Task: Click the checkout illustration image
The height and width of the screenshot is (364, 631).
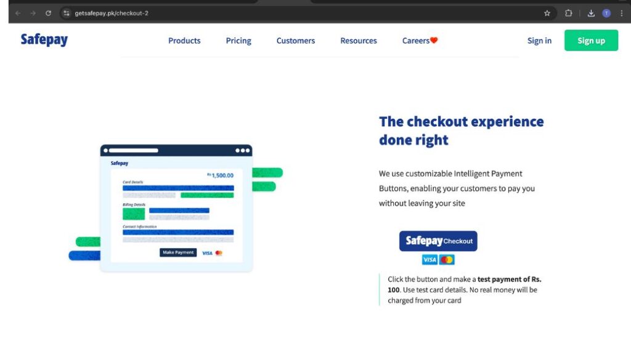Action: (x=176, y=208)
